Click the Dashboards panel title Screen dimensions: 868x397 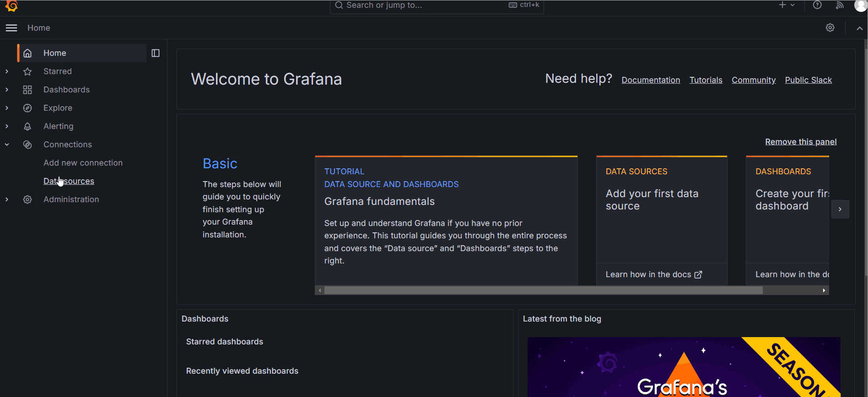click(205, 319)
